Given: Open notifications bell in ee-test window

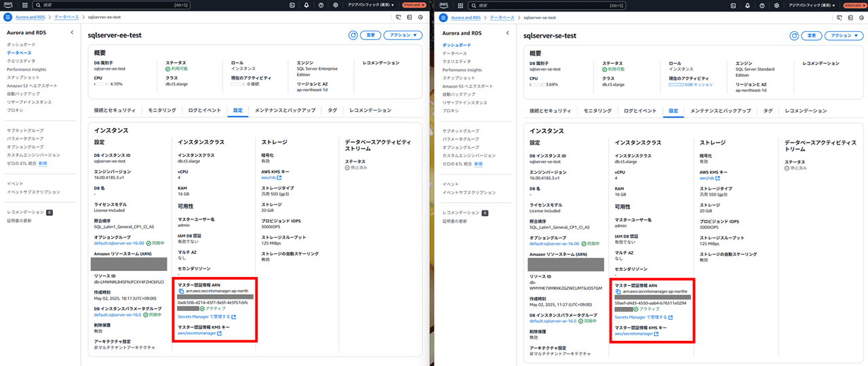Looking at the screenshot, I should click(x=307, y=5).
